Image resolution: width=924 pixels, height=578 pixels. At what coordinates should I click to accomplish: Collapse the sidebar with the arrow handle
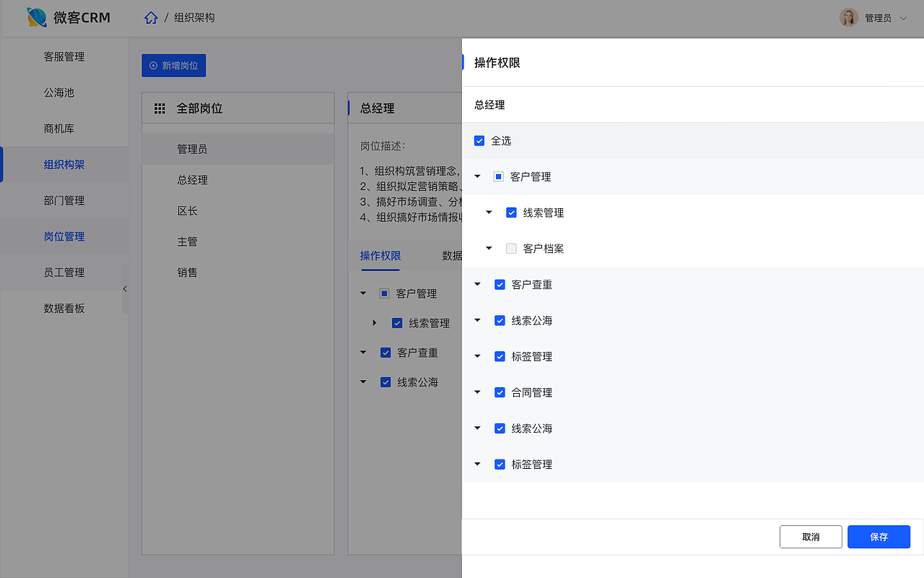point(125,289)
